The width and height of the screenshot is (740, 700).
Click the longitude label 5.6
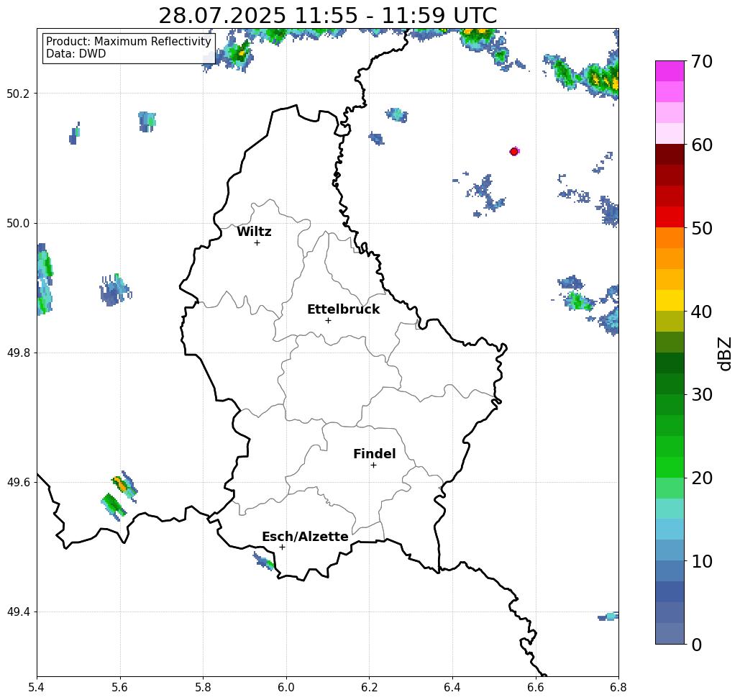[120, 687]
